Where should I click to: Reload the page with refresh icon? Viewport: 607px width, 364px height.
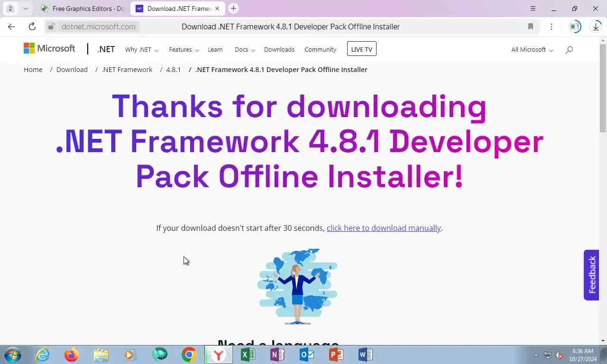32,27
